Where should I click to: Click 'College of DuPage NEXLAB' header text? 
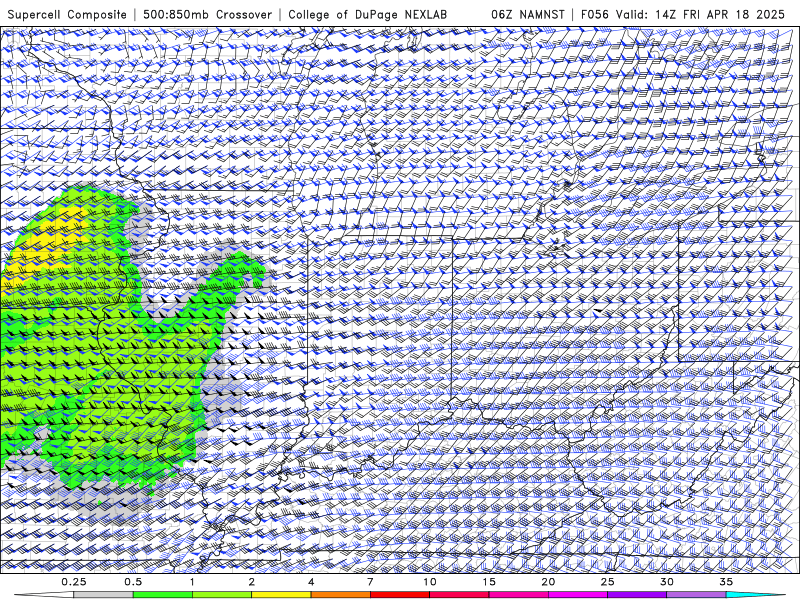tap(367, 14)
